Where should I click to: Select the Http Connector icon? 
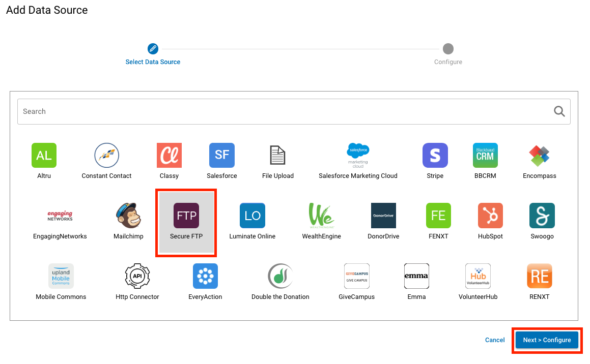pos(137,276)
